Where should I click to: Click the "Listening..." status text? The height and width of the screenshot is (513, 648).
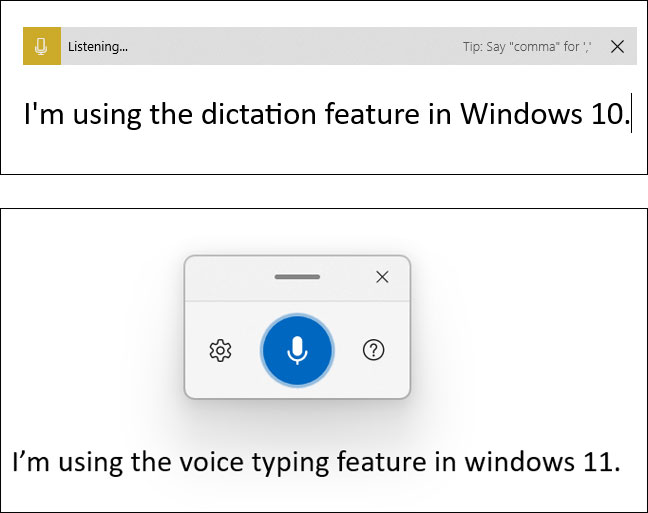(x=98, y=47)
